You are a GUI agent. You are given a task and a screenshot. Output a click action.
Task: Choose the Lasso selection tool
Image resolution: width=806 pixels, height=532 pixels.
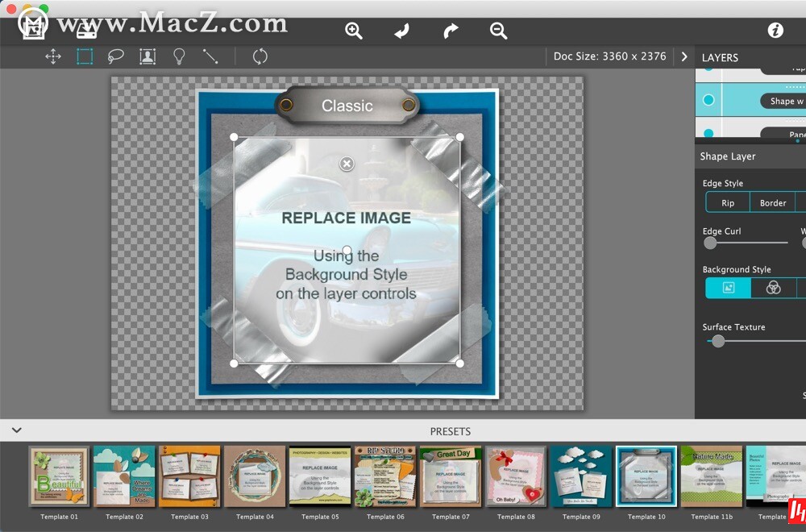tap(116, 56)
